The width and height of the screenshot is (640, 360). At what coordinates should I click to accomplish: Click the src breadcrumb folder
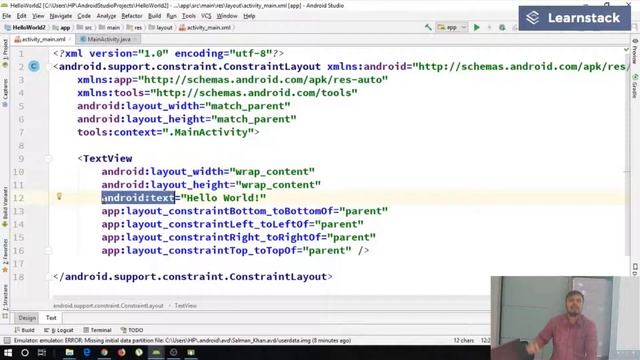coord(85,27)
